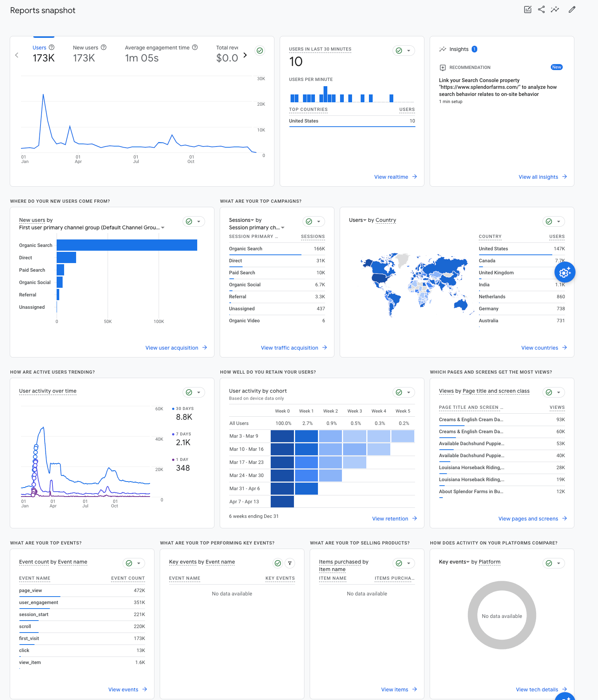This screenshot has width=598, height=700.
Task: Click United States country row in Users table
Action: pyautogui.click(x=522, y=249)
